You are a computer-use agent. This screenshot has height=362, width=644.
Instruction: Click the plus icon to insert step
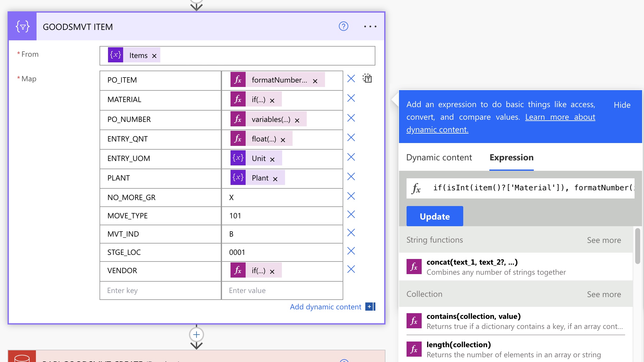pyautogui.click(x=196, y=335)
